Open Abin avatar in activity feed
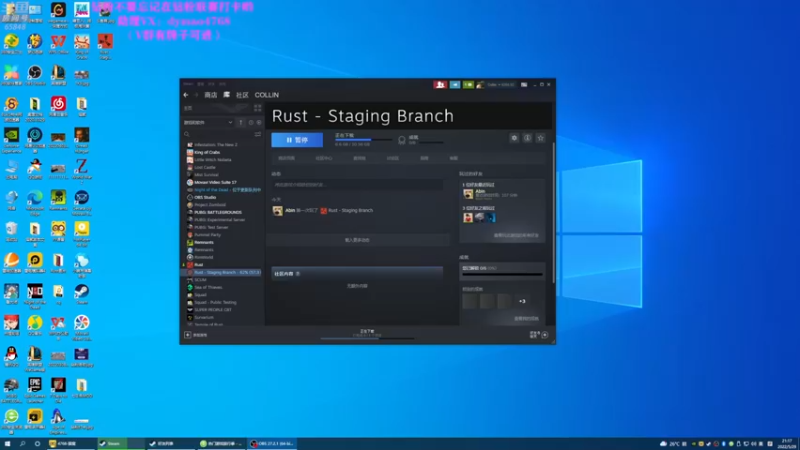Viewport: 800px width, 450px height. (278, 211)
